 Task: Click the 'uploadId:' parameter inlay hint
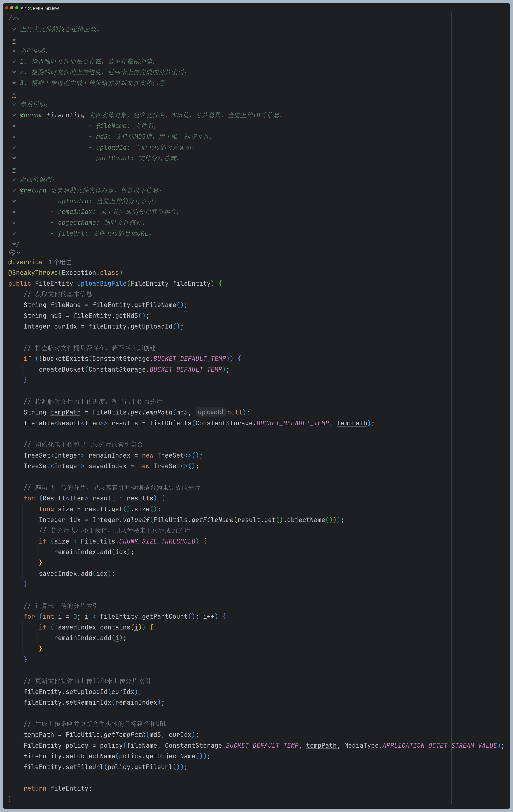(x=211, y=412)
